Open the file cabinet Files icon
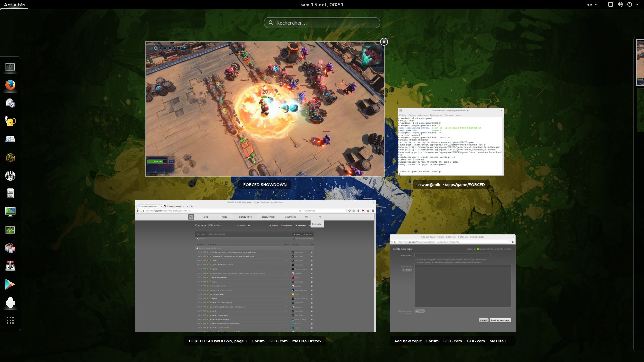The width and height of the screenshot is (644, 362). point(10,193)
